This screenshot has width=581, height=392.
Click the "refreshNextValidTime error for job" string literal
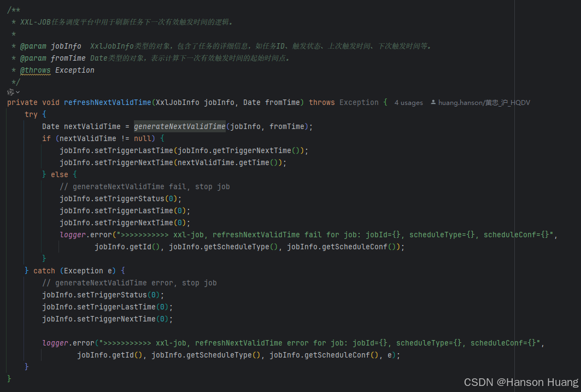(x=319, y=343)
